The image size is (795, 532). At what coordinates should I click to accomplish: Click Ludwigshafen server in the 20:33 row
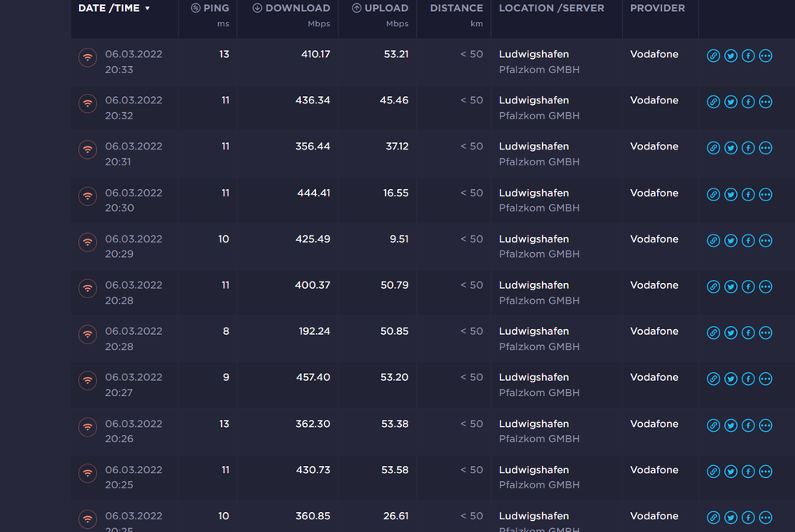(x=534, y=54)
